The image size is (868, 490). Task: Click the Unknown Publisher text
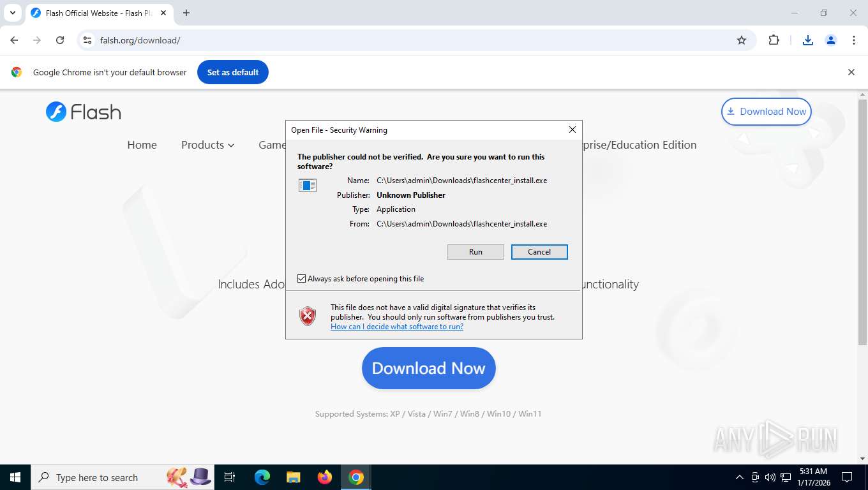411,195
